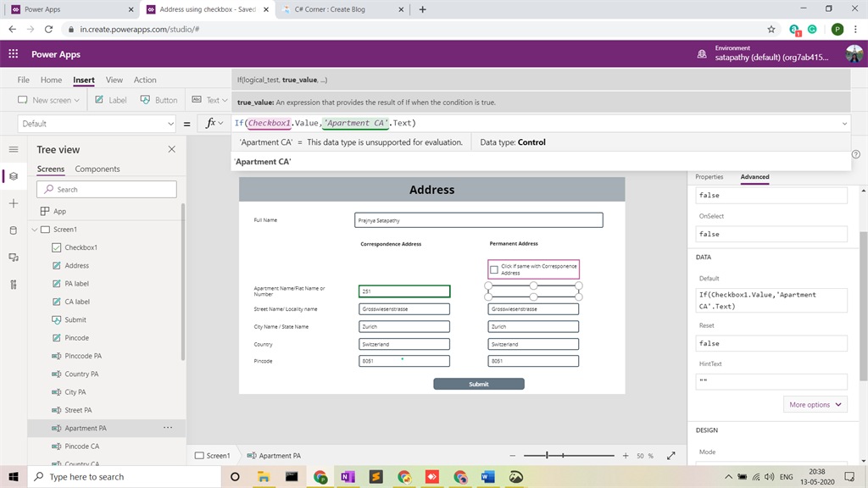Check the same-as-Correspondence Address checkbox
Image resolution: width=868 pixels, height=488 pixels.
[x=494, y=270]
